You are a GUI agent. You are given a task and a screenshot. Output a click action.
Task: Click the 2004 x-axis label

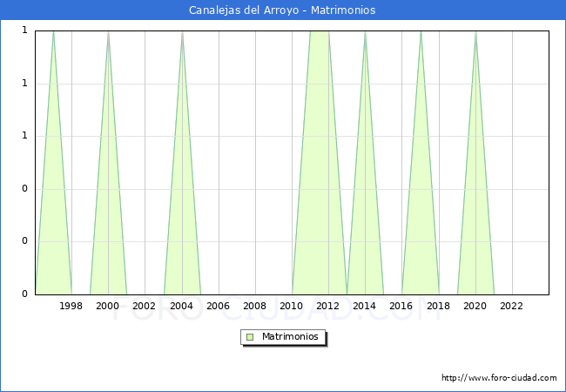(x=182, y=306)
